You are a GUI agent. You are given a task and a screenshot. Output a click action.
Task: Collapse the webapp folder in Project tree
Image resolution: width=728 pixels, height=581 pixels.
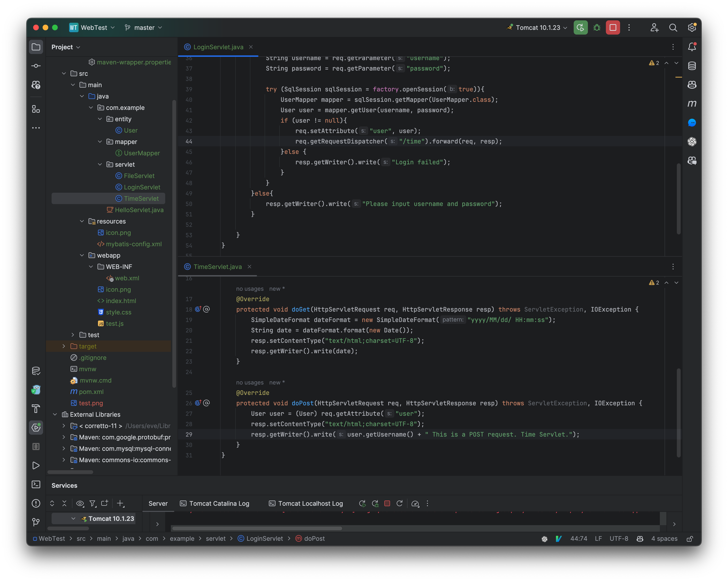tap(82, 255)
